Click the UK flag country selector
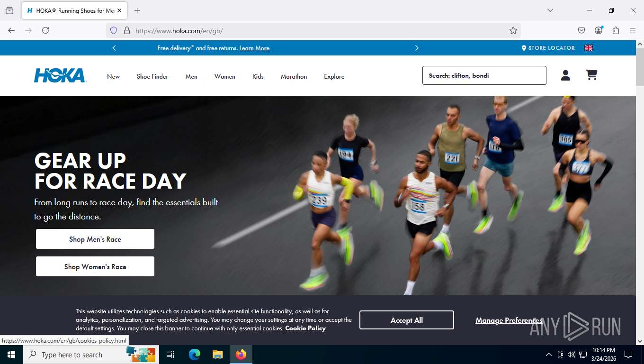Screen dimensions: 644x364 [x=589, y=48]
